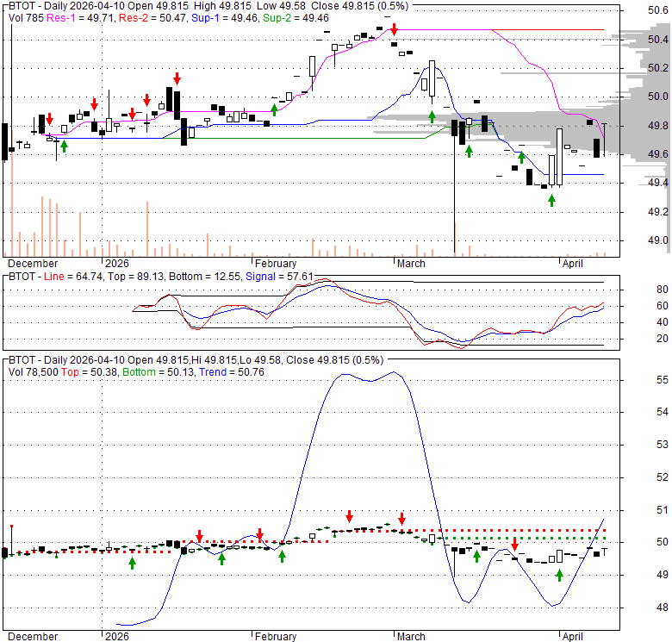The width and height of the screenshot is (672, 642).
Task: Click the 80 level on the oscillator axis
Action: click(x=663, y=290)
